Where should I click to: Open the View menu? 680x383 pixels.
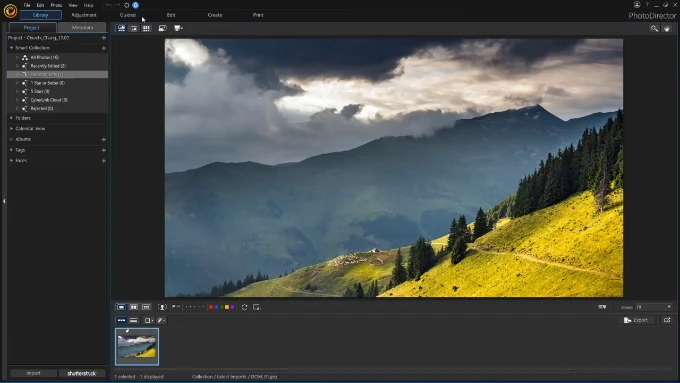(x=73, y=5)
